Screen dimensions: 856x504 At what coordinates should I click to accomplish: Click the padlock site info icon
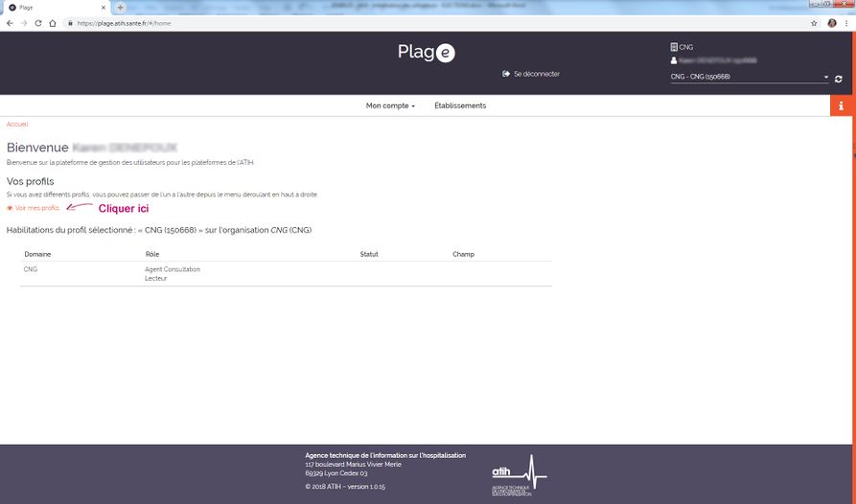pos(70,23)
